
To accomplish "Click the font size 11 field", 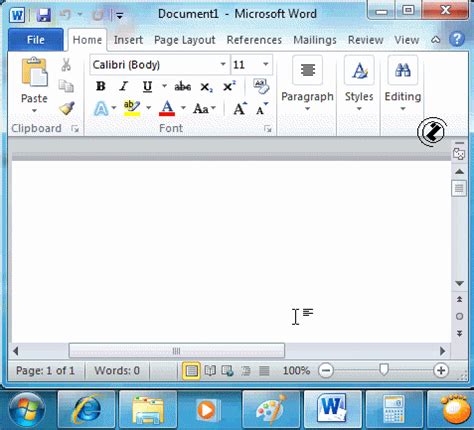I will click(245, 64).
